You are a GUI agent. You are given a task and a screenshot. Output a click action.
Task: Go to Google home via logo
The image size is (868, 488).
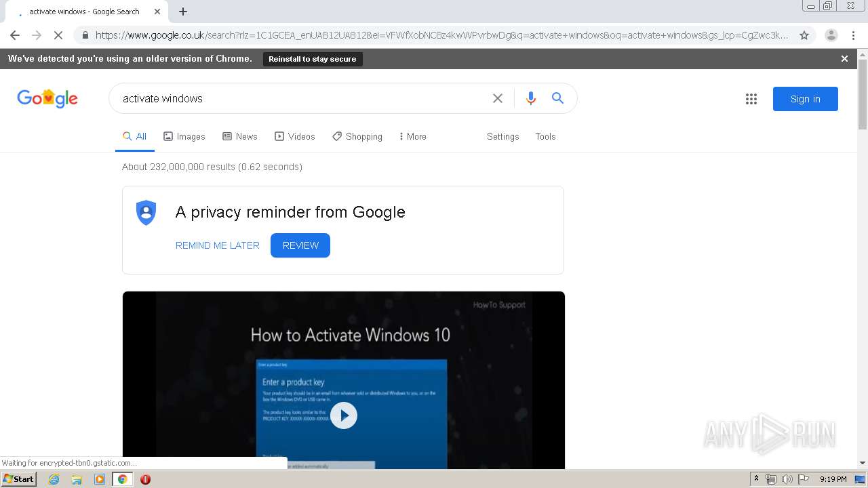click(x=47, y=98)
